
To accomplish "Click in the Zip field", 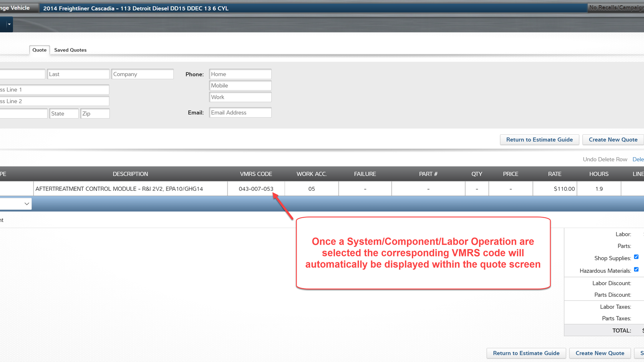I will [95, 113].
